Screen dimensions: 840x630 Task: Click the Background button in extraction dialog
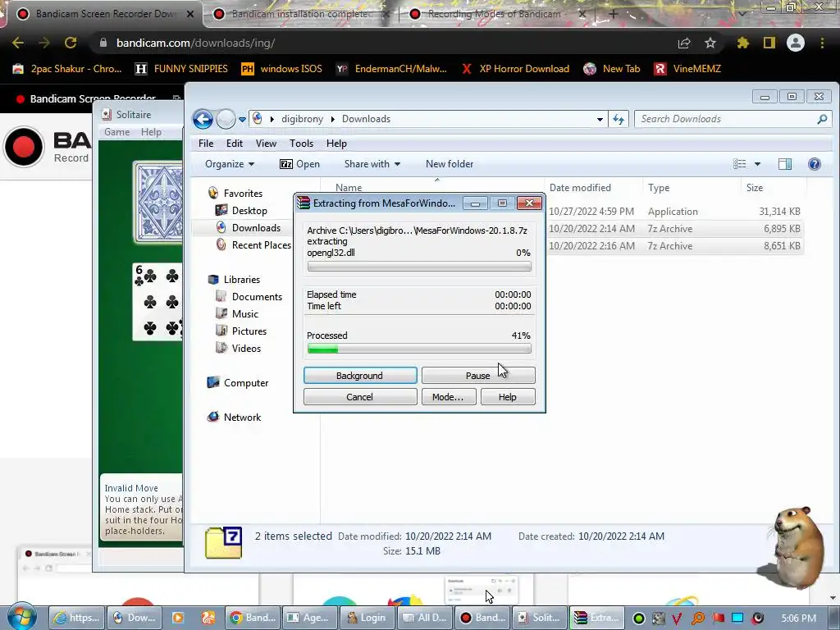[x=360, y=376]
